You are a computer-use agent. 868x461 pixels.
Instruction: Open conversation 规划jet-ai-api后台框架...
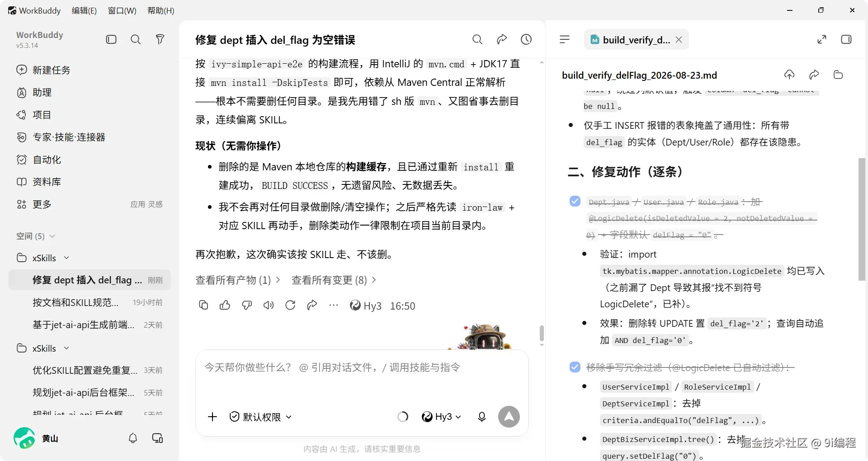point(90,393)
